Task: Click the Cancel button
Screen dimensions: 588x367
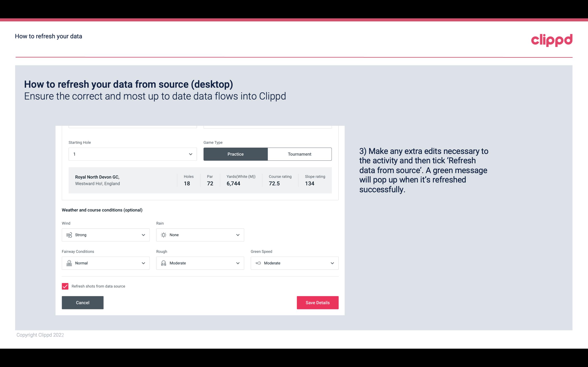Action: tap(83, 302)
